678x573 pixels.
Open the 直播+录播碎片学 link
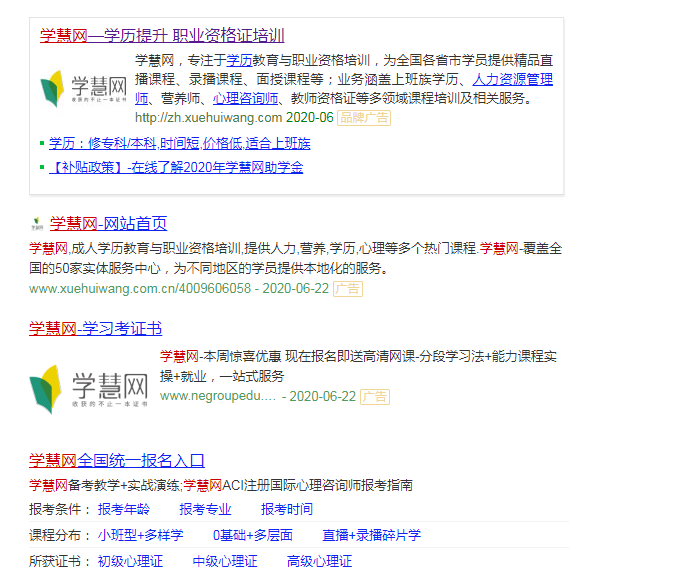(371, 535)
